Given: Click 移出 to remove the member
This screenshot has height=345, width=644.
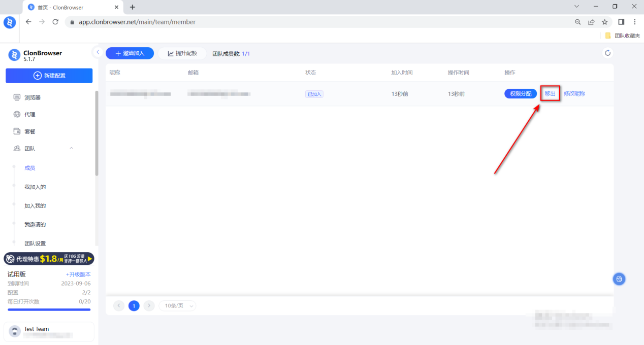Looking at the screenshot, I should click(x=550, y=94).
